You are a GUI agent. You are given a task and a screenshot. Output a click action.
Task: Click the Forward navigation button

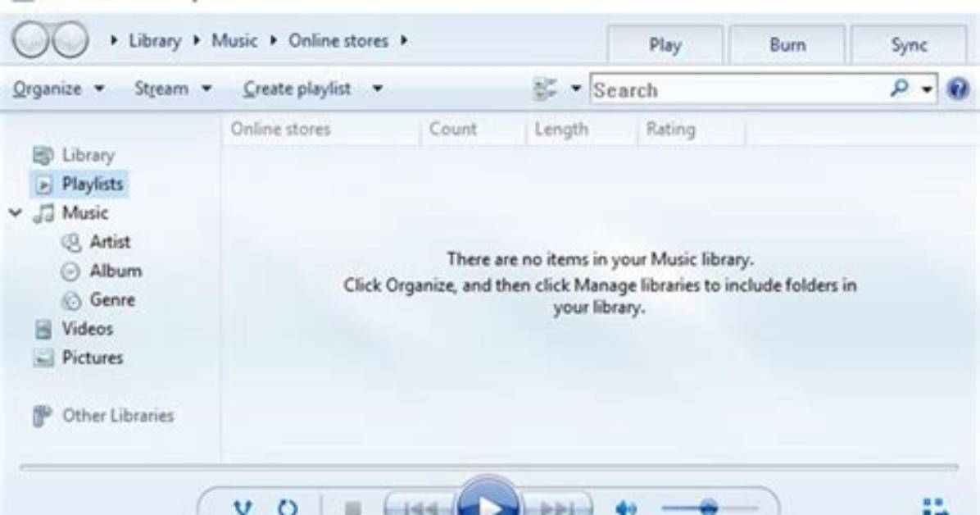tap(70, 40)
